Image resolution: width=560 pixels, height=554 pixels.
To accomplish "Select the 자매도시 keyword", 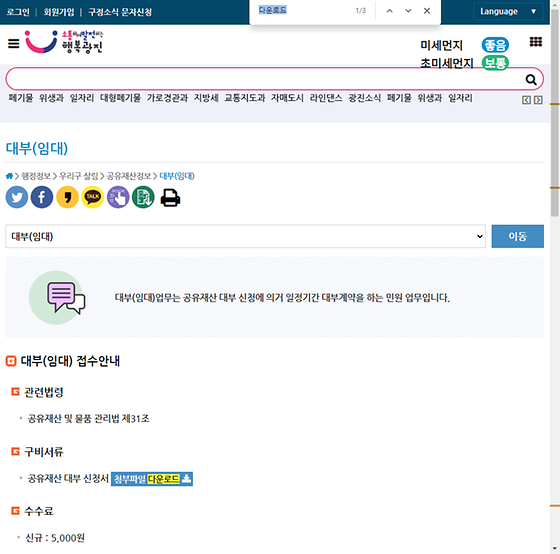I will [287, 98].
